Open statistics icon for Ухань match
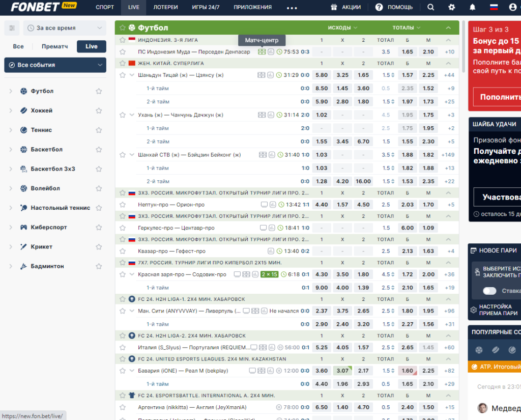 click(271, 115)
